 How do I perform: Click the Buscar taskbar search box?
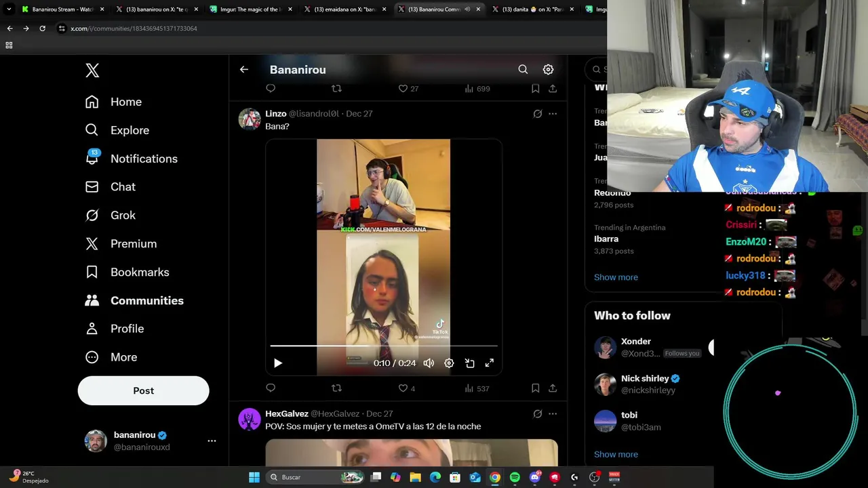[x=315, y=477]
